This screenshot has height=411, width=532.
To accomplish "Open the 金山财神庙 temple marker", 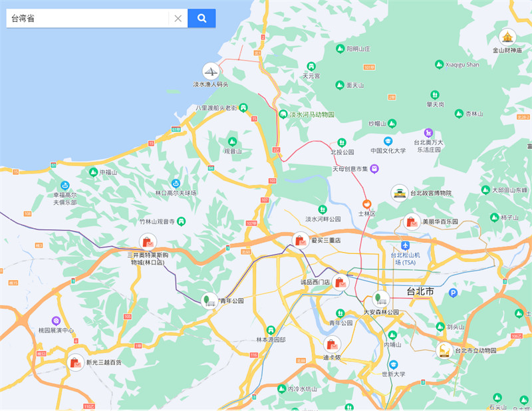I will coord(507,37).
